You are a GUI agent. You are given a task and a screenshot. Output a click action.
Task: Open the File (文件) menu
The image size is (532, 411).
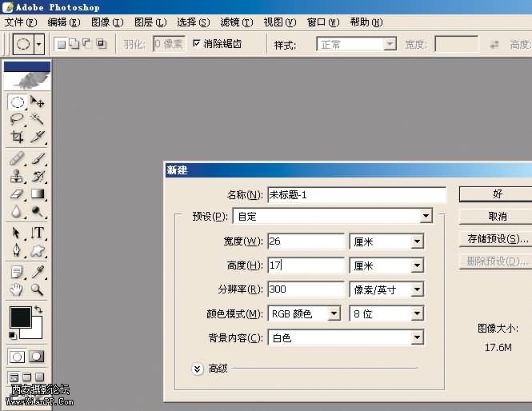coord(21,22)
